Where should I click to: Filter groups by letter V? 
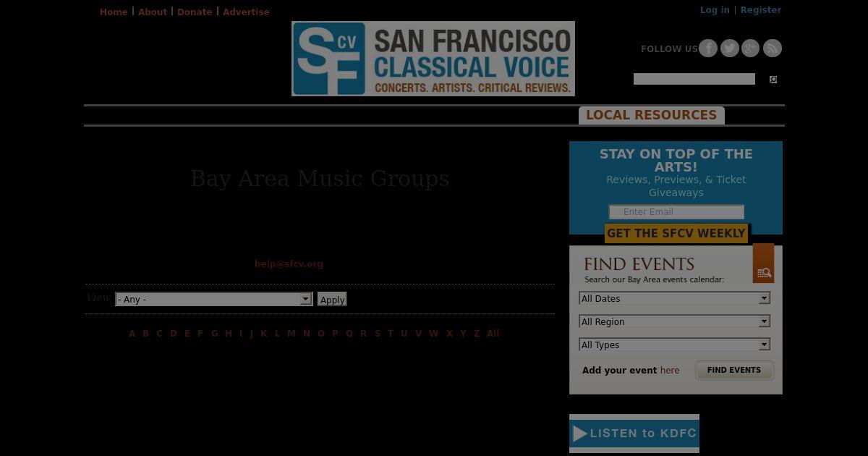[x=418, y=334]
